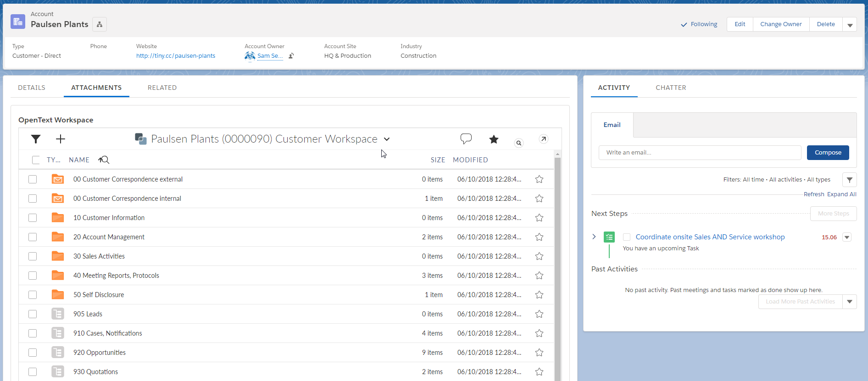868x381 pixels.
Task: Select the Email tab in activity composer
Action: point(612,125)
